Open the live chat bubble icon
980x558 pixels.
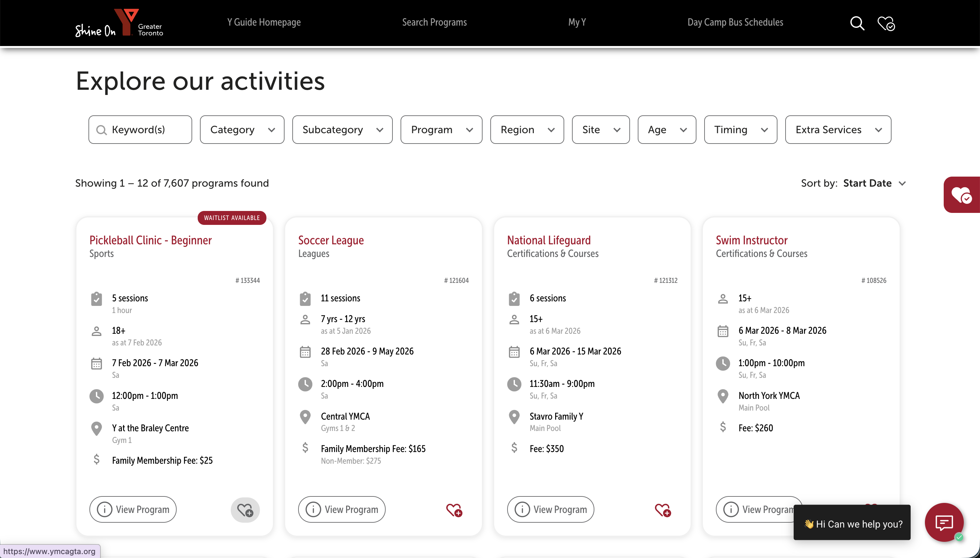(944, 522)
